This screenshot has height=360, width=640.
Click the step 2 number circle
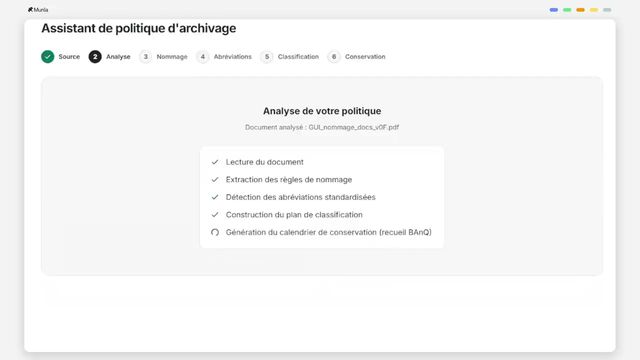tap(95, 57)
